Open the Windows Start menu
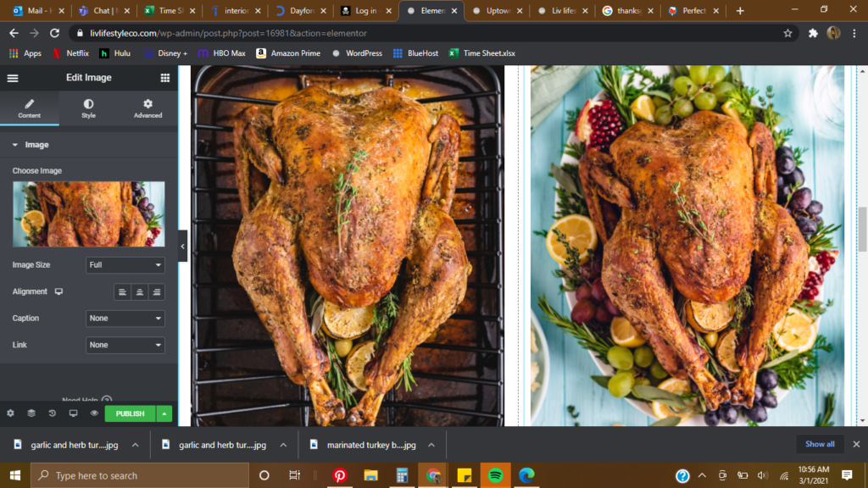Screen dimensions: 868x488 15,475
